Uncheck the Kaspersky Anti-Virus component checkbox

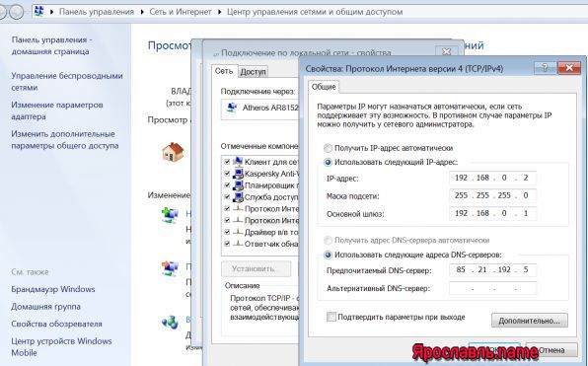pyautogui.click(x=227, y=174)
